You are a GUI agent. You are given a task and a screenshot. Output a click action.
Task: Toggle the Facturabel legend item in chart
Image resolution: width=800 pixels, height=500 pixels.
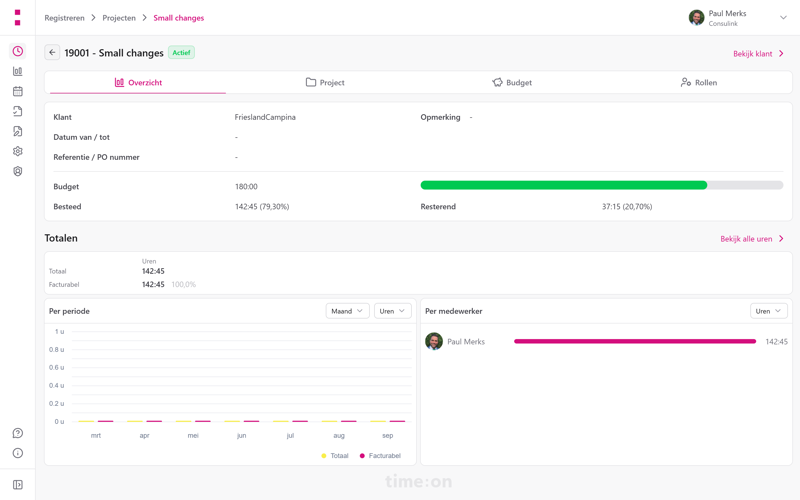coord(380,456)
